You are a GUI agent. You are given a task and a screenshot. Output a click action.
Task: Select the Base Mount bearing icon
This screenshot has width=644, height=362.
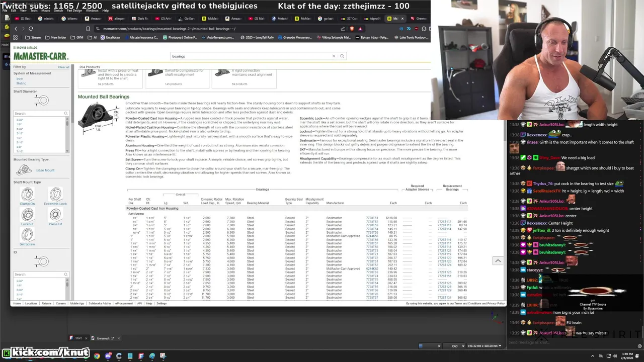24,170
